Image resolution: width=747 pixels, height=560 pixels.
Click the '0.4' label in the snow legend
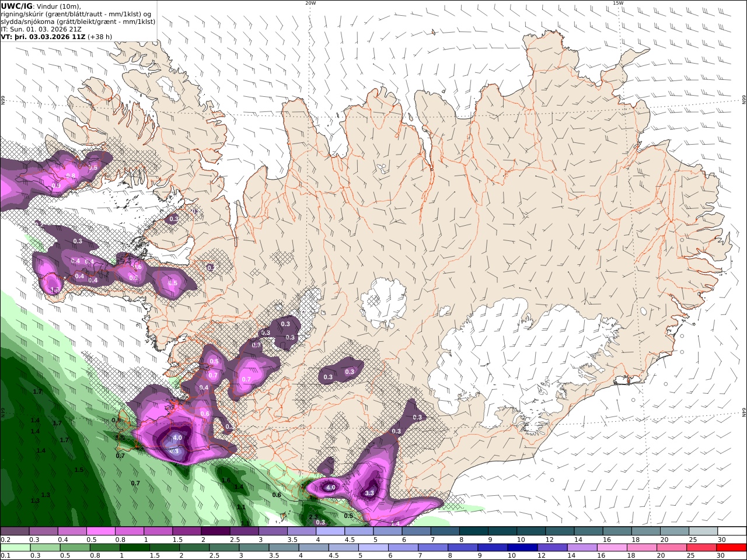click(62, 540)
